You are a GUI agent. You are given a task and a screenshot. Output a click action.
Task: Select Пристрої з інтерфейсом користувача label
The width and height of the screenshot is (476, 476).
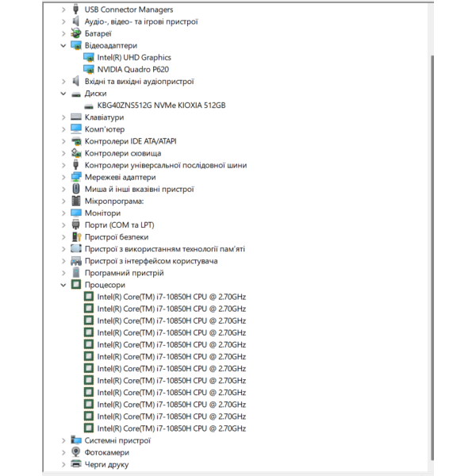point(152,261)
